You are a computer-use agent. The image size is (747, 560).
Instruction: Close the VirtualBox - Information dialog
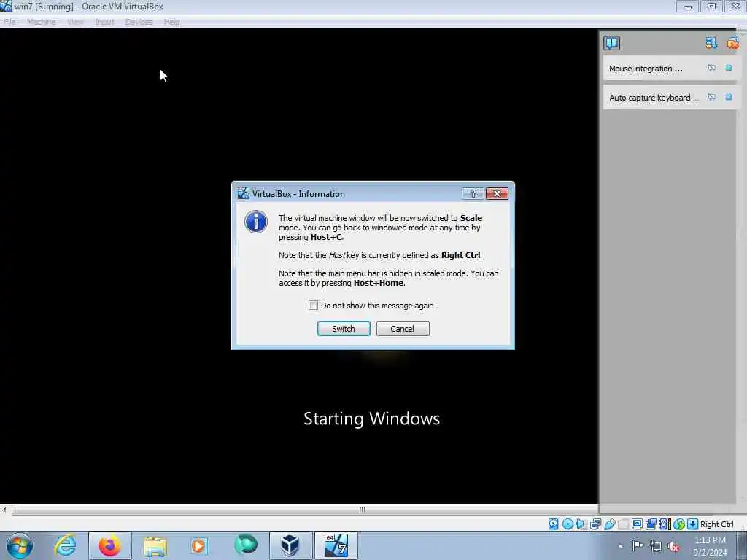click(497, 193)
